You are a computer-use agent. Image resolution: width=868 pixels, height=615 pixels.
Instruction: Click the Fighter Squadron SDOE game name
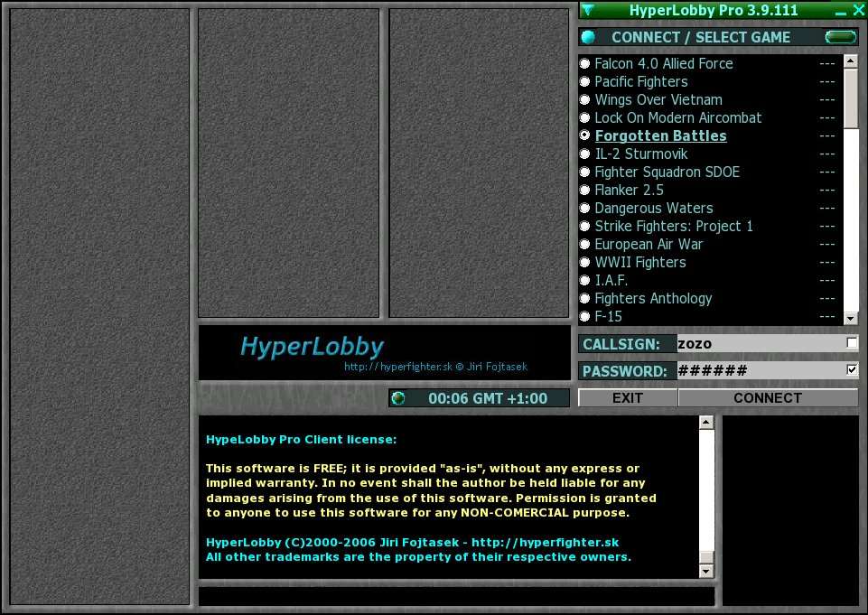tap(667, 172)
